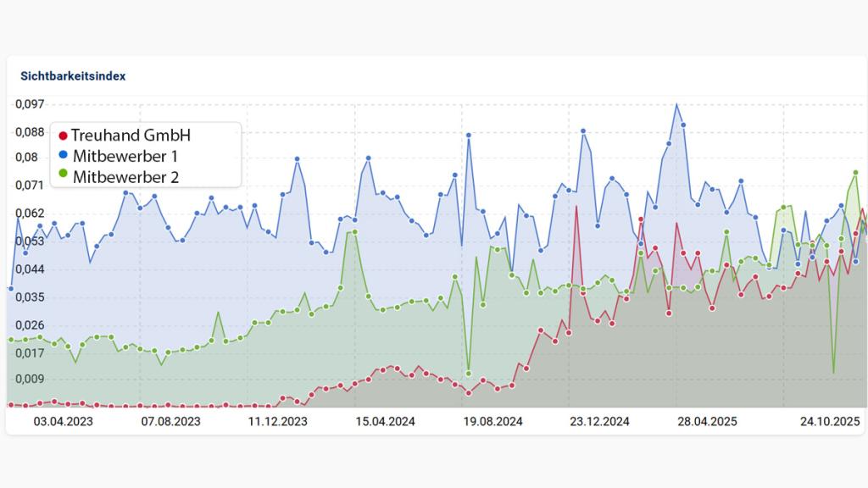Toggle the Mitbewerber 2 series label
This screenshot has height=488, width=868.
125,177
